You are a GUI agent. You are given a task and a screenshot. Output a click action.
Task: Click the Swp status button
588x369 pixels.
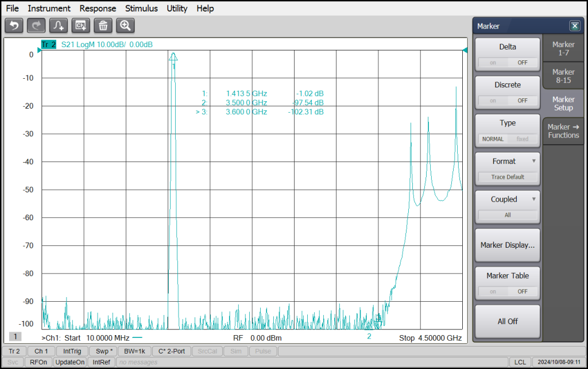tap(104, 351)
